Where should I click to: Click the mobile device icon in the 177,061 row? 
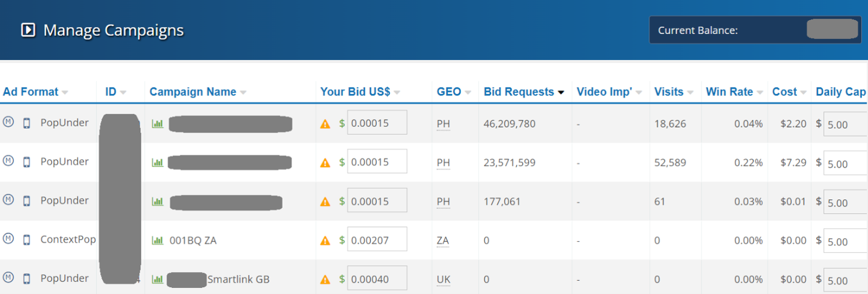click(x=26, y=201)
